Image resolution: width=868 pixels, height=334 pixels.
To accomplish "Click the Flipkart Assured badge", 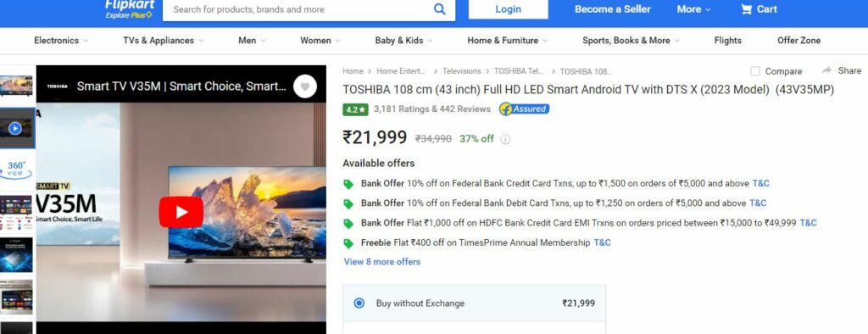I will (x=524, y=109).
